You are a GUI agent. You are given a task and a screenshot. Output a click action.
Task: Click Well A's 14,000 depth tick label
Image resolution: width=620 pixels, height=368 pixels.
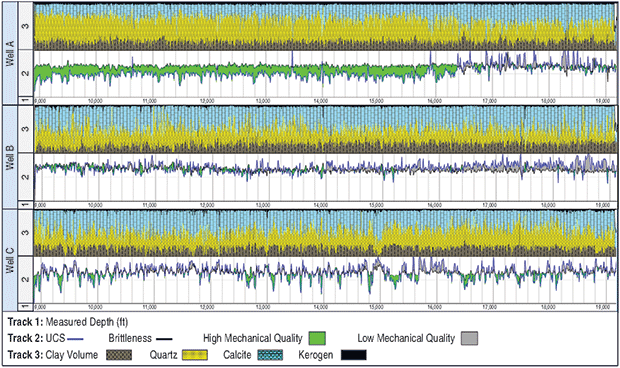[320, 101]
